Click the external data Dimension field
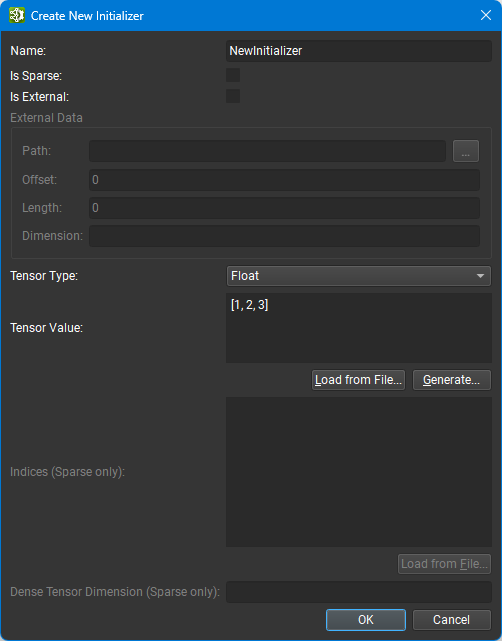The height and width of the screenshot is (641, 502). click(284, 236)
